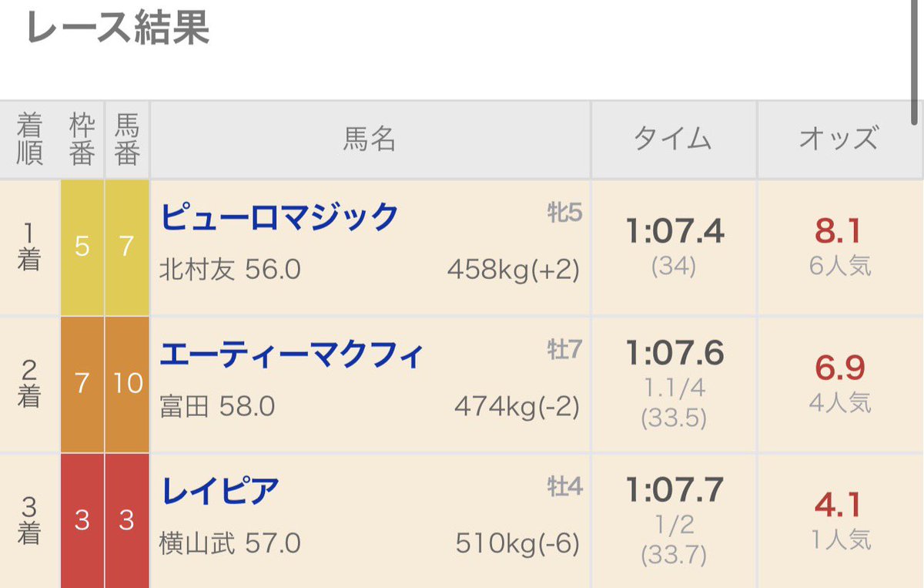Click the page scrollbar on the right edge
Image resolution: width=924 pixels, height=588 pixels.
tap(914, 62)
